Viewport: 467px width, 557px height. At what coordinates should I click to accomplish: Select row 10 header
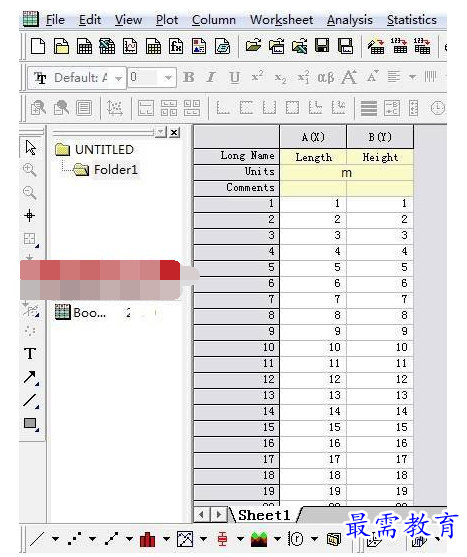[x=237, y=347]
